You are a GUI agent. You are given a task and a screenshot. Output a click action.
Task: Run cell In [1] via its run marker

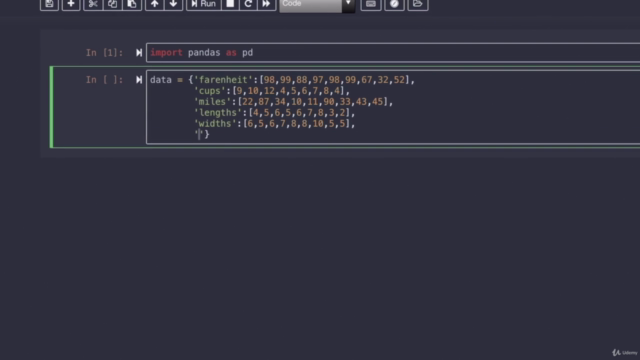pos(139,53)
